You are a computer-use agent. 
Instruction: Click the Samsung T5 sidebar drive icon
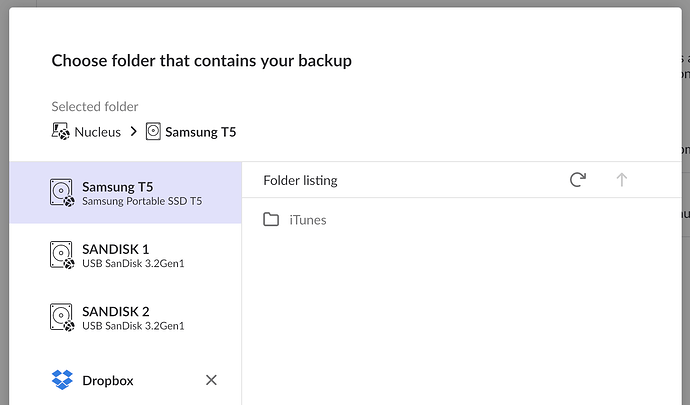(62, 192)
